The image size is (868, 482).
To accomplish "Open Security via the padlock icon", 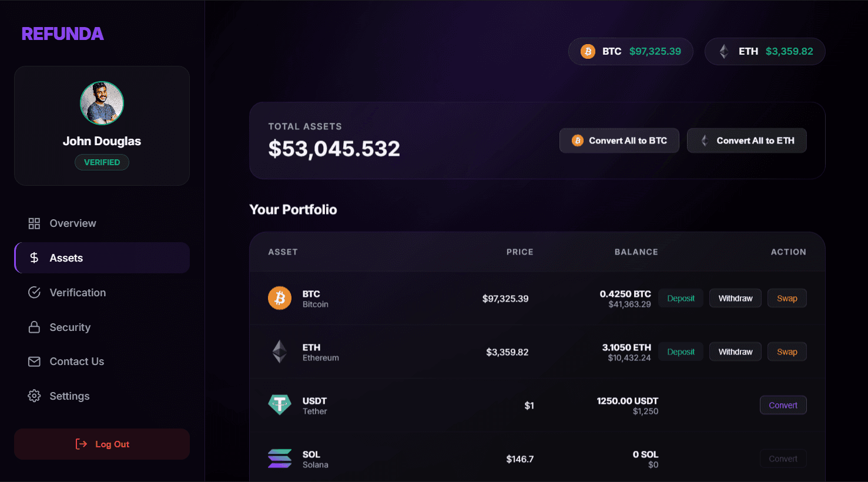I will [34, 327].
